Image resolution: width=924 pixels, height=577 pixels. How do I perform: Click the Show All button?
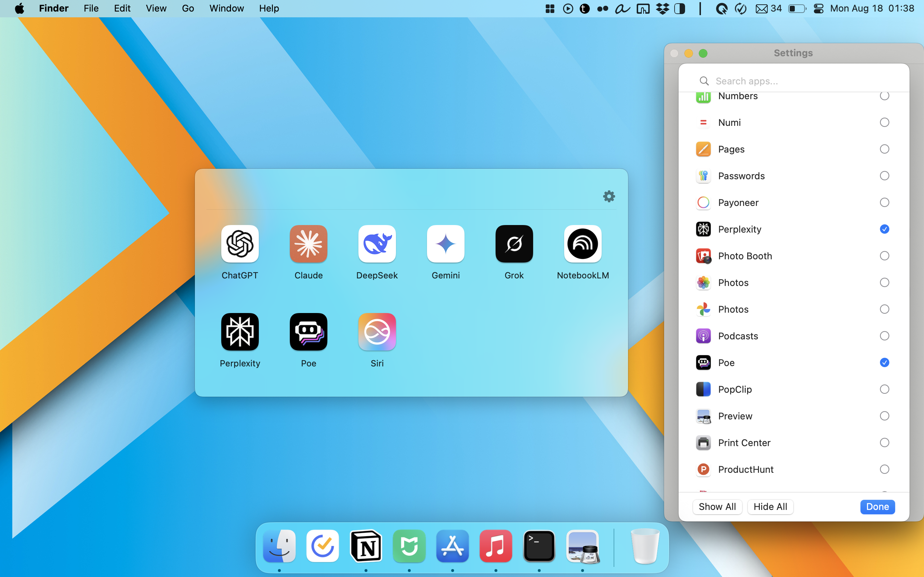coord(717,507)
